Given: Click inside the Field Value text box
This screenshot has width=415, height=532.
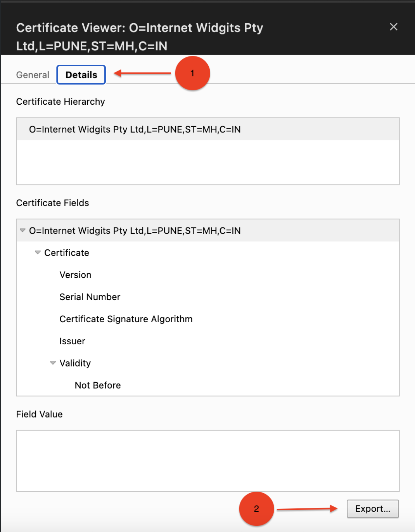Looking at the screenshot, I should tap(207, 461).
